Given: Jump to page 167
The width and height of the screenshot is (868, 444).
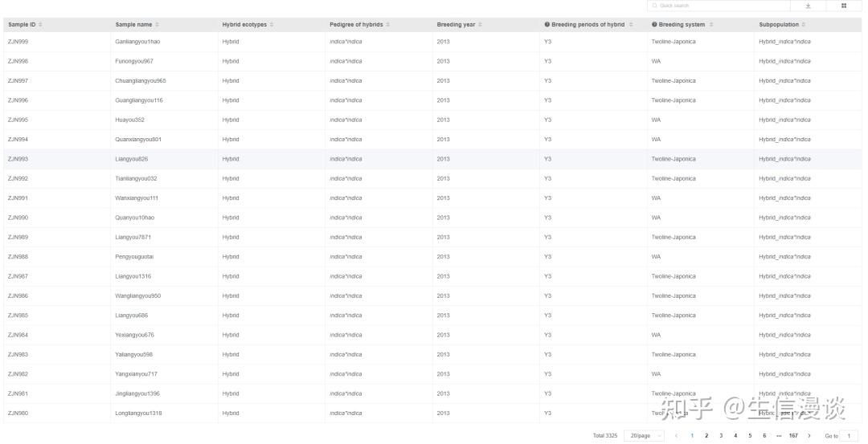Looking at the screenshot, I should point(793,436).
